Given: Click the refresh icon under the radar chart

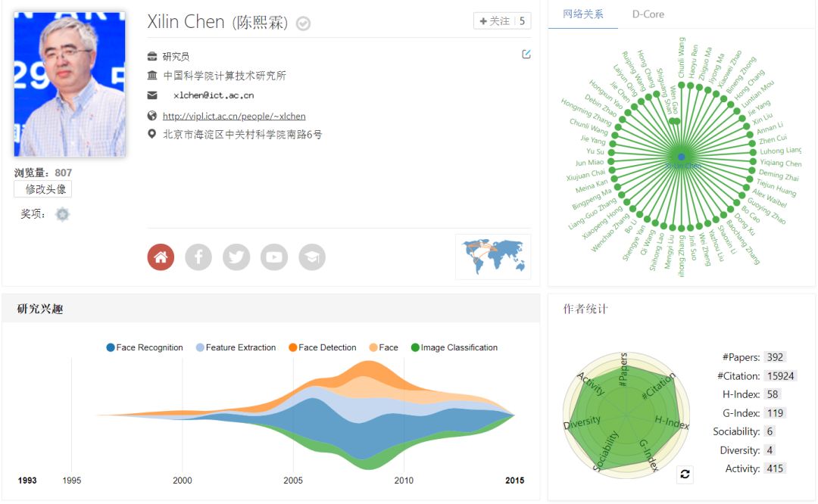Looking at the screenshot, I should tap(685, 474).
